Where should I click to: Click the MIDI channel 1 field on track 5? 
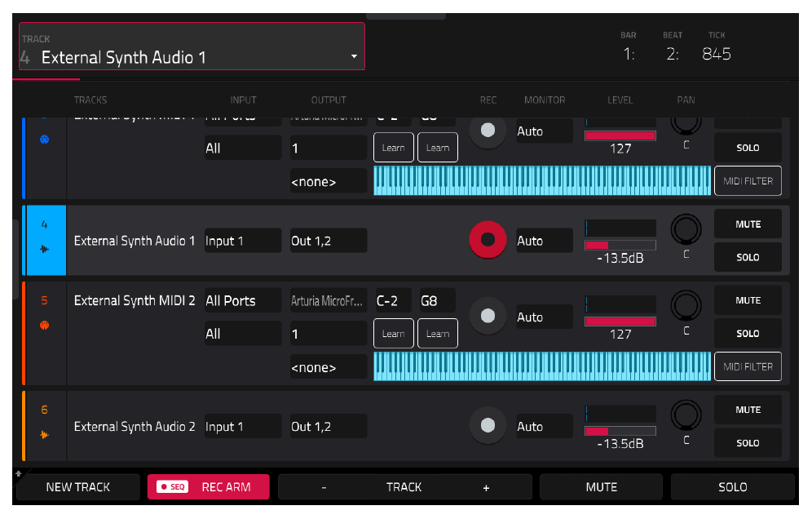coord(329,334)
